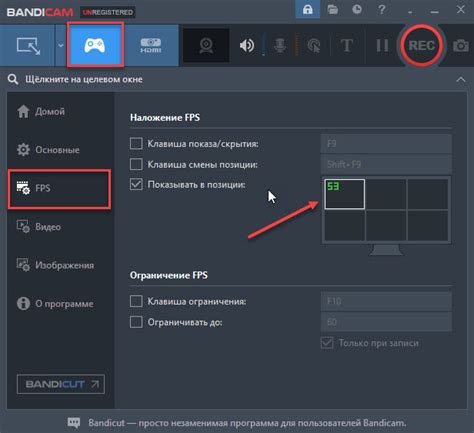Select bottom-right FPS position cell
474x433 pixels.
[x=428, y=225]
